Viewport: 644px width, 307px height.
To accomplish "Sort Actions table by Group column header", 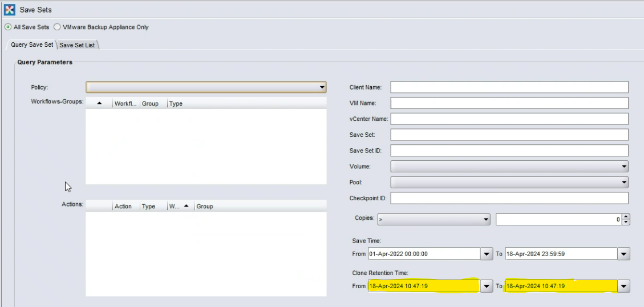I will point(205,207).
